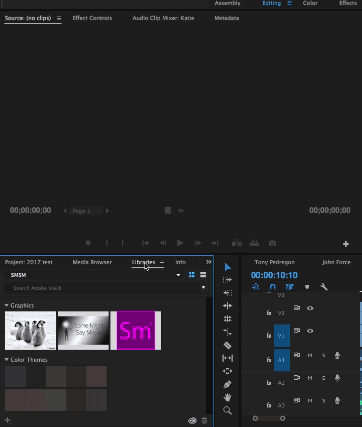Collapse the Color Themes section
The height and width of the screenshot is (427, 362).
pyautogui.click(x=6, y=360)
